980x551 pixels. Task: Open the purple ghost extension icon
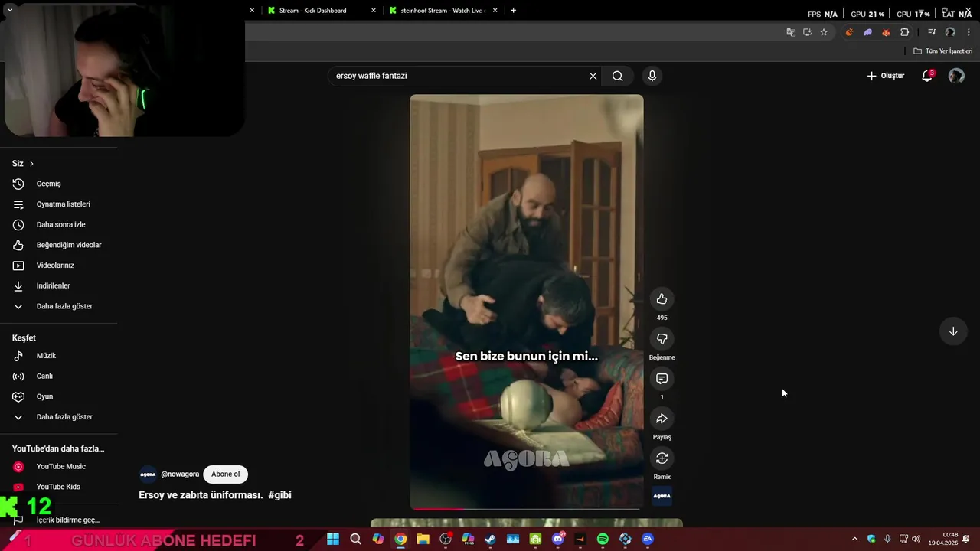(867, 32)
